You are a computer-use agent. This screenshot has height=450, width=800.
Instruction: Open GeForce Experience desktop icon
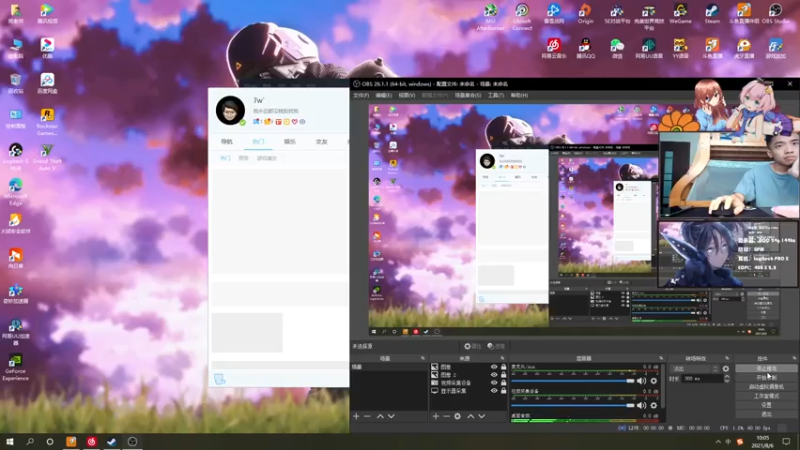[15, 367]
